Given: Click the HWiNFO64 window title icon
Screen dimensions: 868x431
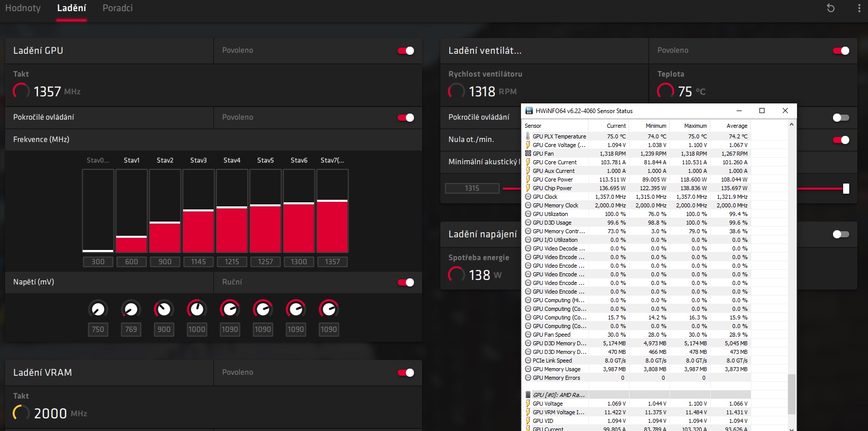Looking at the screenshot, I should (x=529, y=111).
